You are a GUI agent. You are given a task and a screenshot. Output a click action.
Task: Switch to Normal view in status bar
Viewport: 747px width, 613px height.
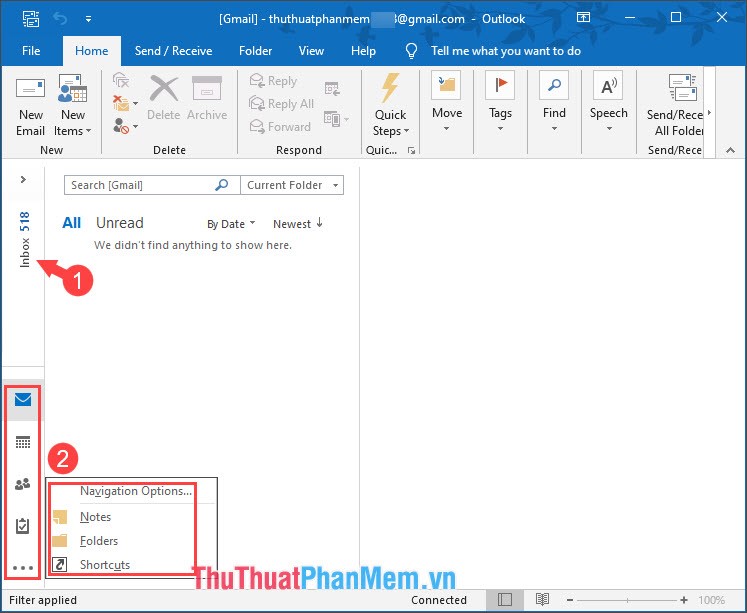point(505,600)
